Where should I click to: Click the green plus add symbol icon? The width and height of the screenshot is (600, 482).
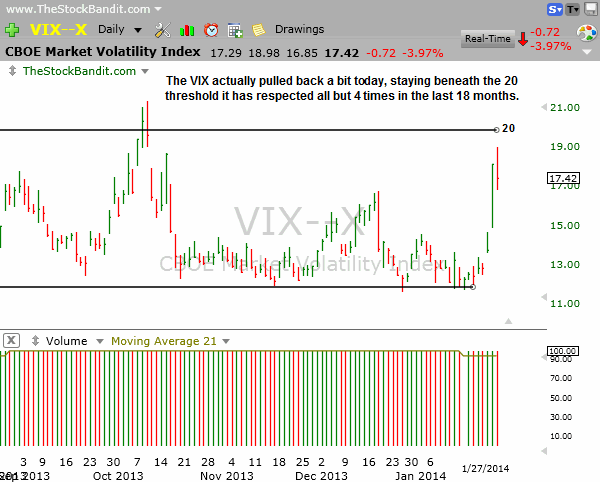(x=12, y=29)
